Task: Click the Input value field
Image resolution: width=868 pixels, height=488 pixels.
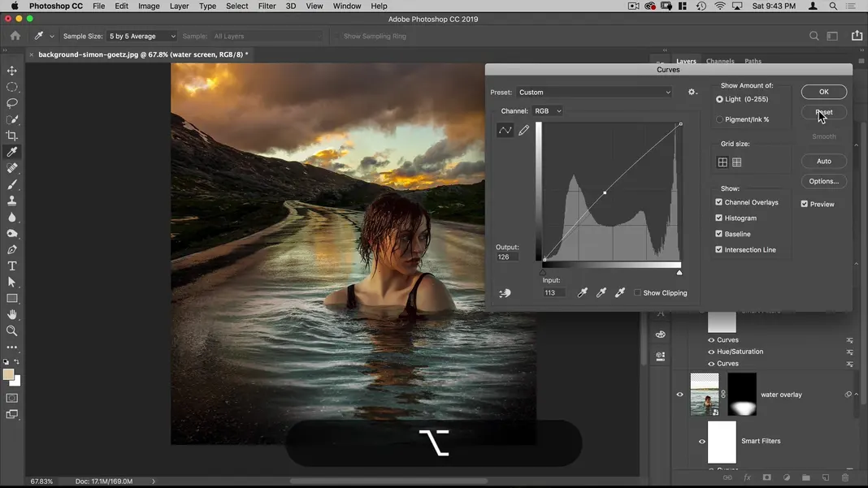Action: pyautogui.click(x=553, y=292)
